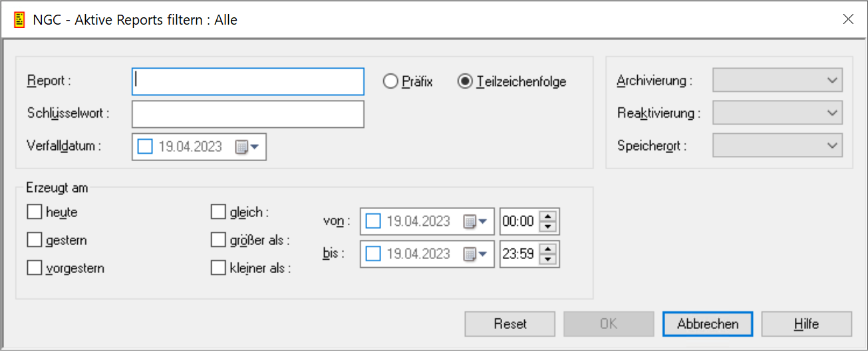Open calendar picker for 'bis' date
Image resolution: width=868 pixels, height=351 pixels.
point(475,254)
